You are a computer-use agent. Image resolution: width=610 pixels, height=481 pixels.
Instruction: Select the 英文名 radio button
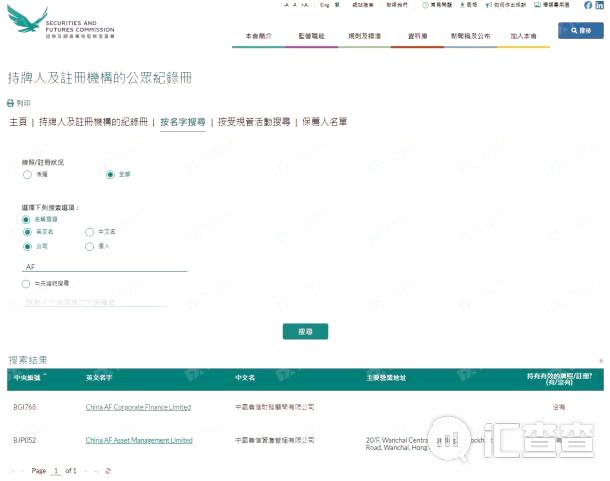pyautogui.click(x=27, y=232)
